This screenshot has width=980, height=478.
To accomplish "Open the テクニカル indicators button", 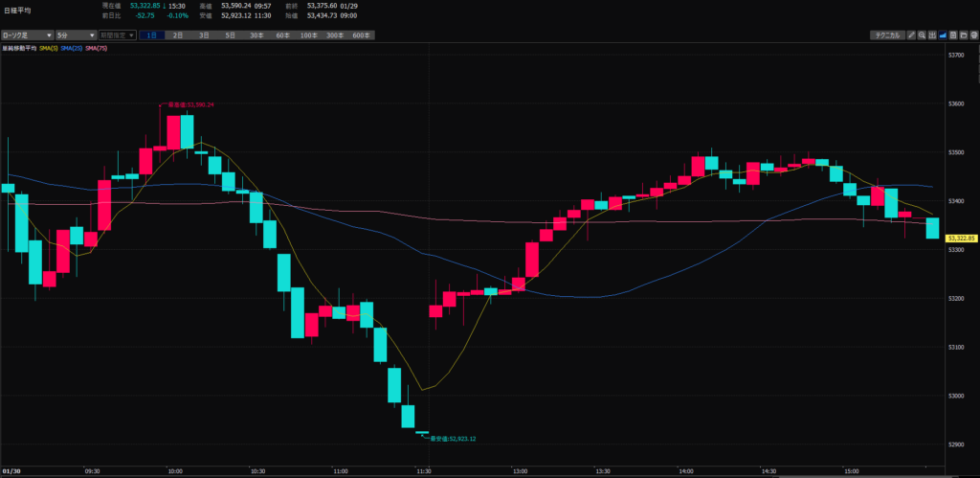I will coord(885,35).
